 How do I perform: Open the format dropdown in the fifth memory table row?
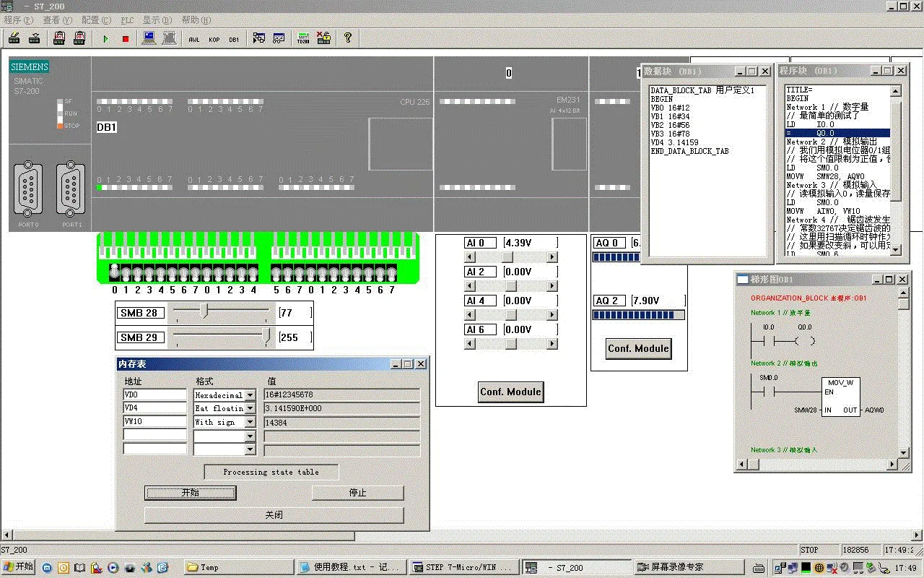250,449
